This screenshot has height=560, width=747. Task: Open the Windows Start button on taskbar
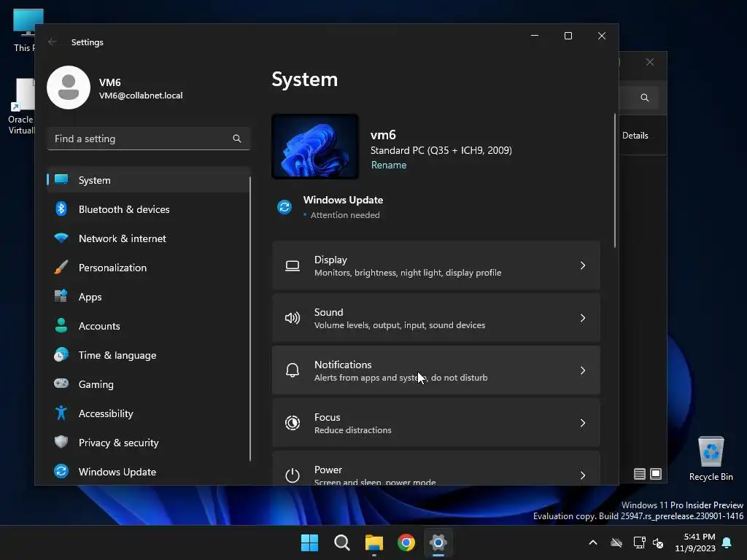pos(309,542)
